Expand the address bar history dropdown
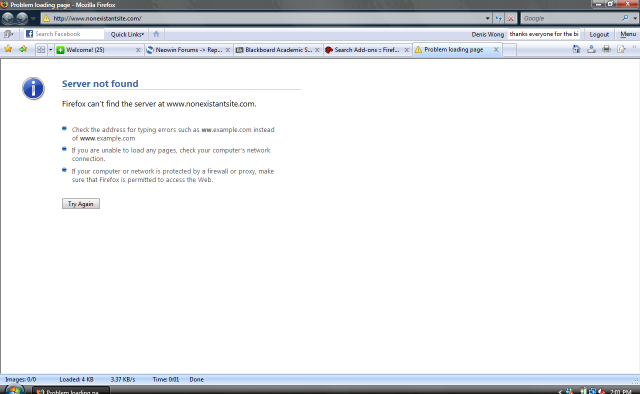This screenshot has width=640, height=394. [487, 18]
